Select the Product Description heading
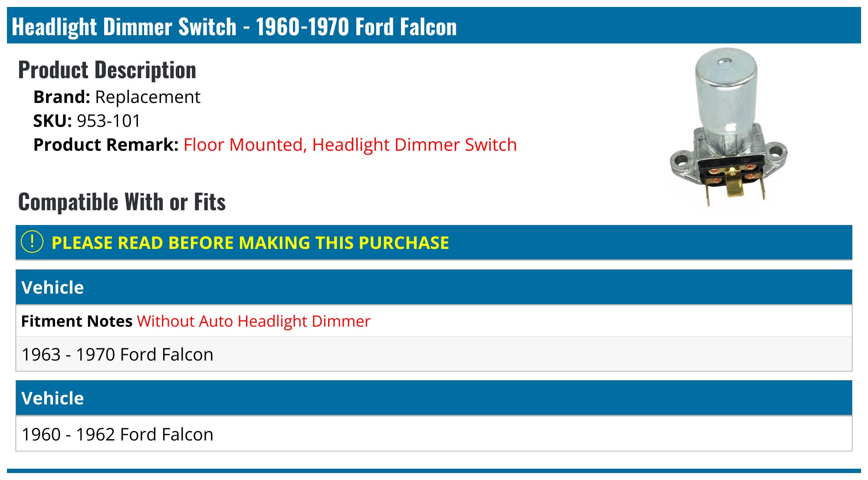Image resolution: width=868 pixels, height=480 pixels. (x=107, y=70)
